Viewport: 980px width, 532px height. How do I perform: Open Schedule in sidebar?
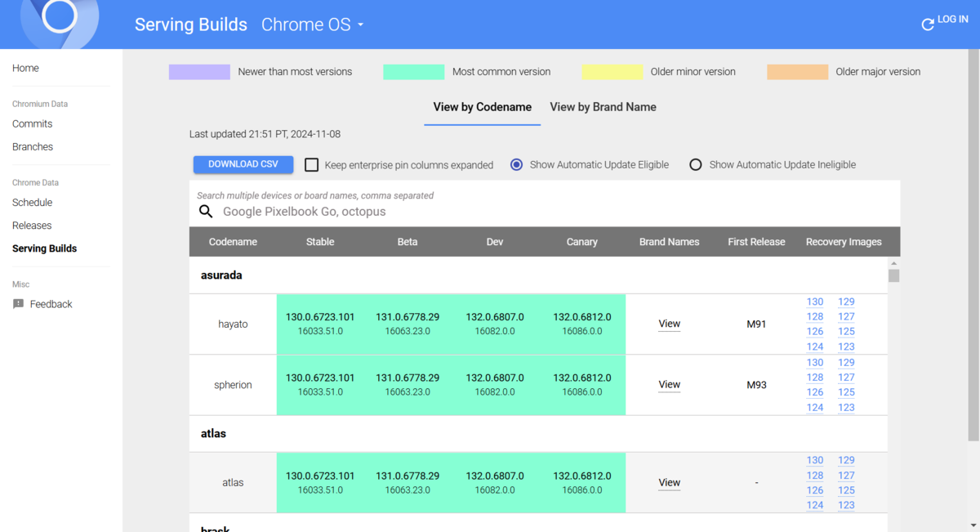click(x=32, y=202)
